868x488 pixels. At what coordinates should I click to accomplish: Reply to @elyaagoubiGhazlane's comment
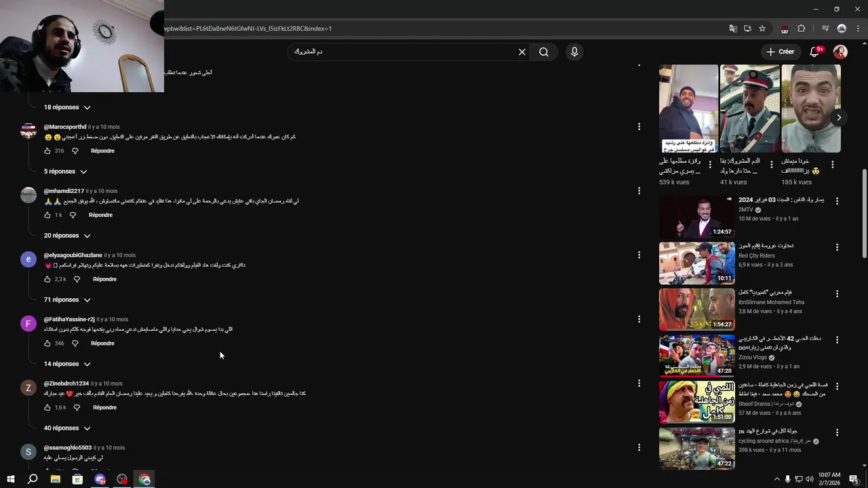point(104,279)
